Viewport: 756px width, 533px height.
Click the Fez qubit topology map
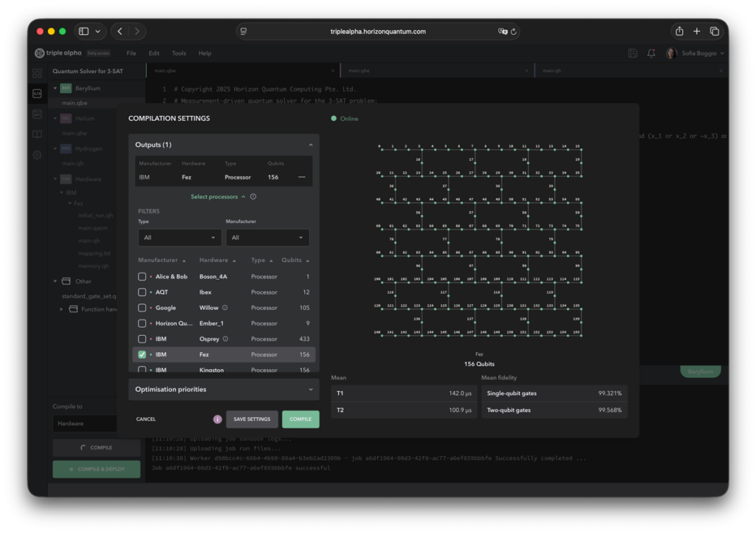tap(479, 239)
